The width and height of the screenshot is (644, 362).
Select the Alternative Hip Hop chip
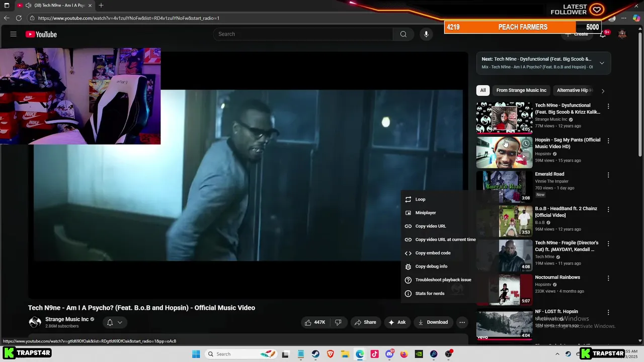(x=575, y=90)
